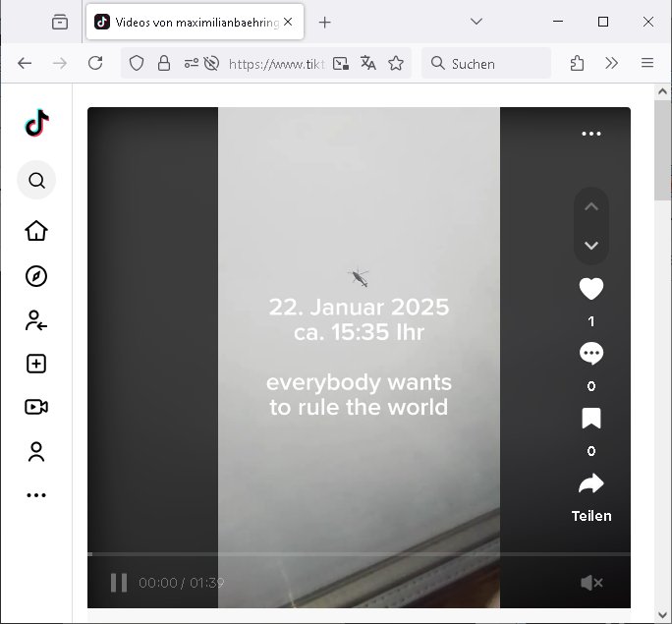Screen dimensions: 672x624
Task: Go to next video arrow
Action: pos(591,246)
